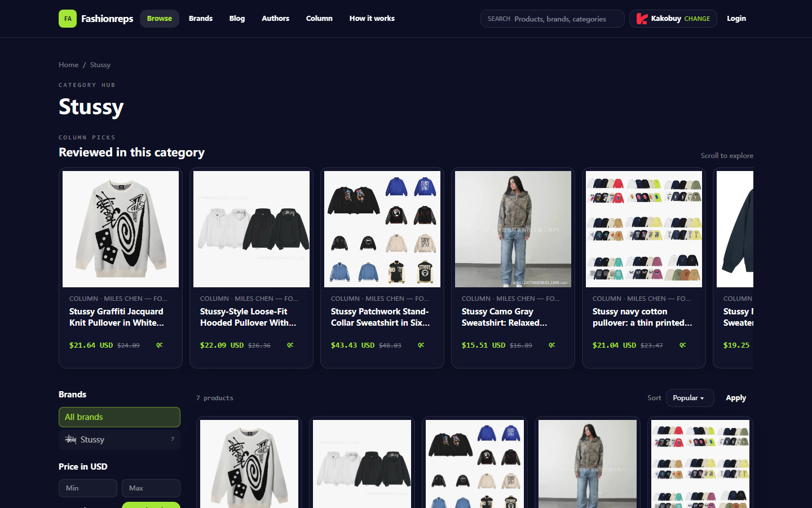Click the Apply sort button
This screenshot has width=812, height=508.
click(x=736, y=398)
